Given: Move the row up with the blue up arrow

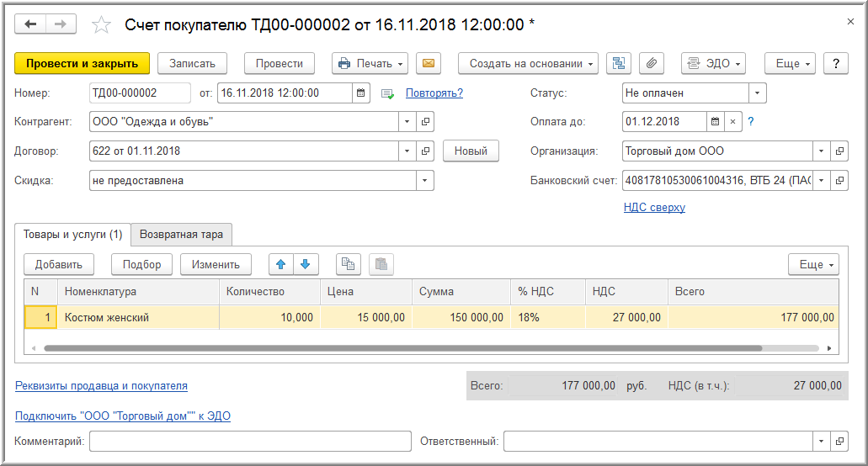Looking at the screenshot, I should tap(281, 264).
